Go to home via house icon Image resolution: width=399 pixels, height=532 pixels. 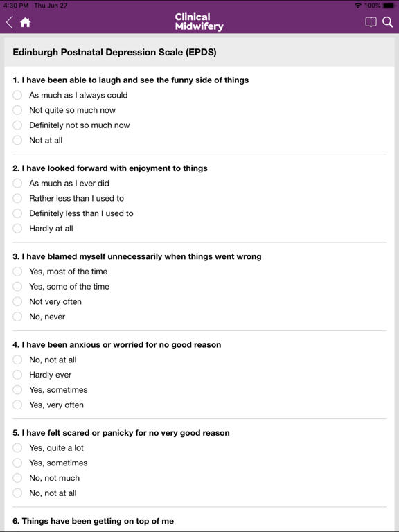point(25,22)
